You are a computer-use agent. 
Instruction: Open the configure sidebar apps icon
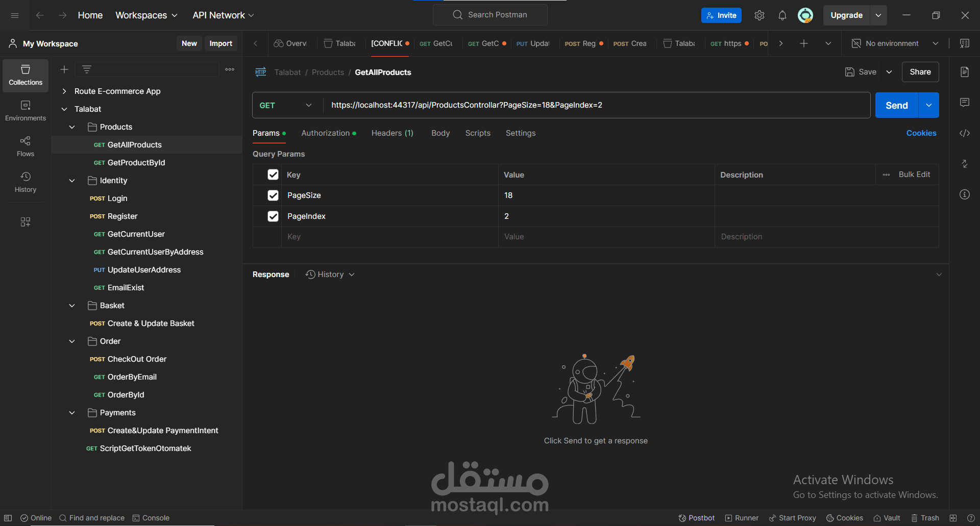pos(26,222)
